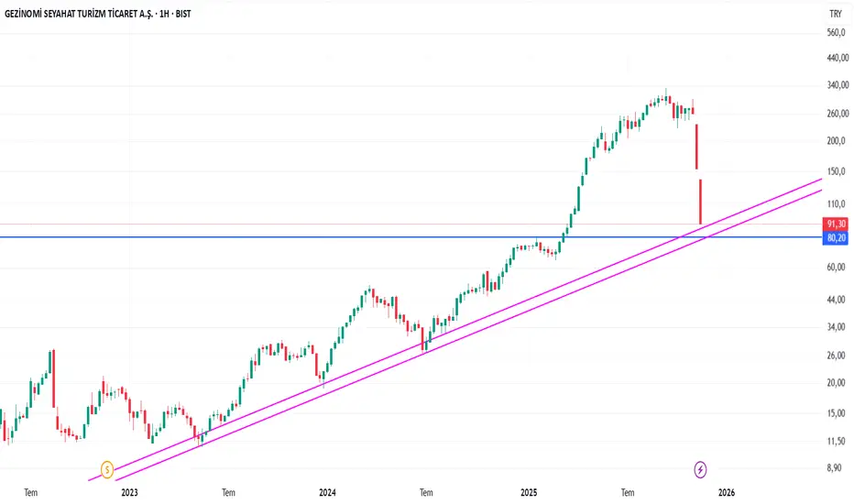Click the 560,0 price scale label
This screenshot has height=504, width=854.
[x=835, y=33]
